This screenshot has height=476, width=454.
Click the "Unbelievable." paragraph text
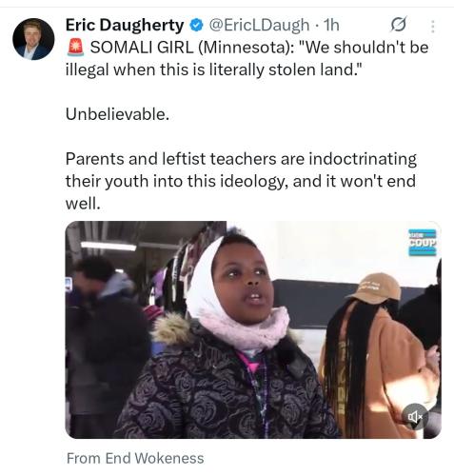pos(117,114)
